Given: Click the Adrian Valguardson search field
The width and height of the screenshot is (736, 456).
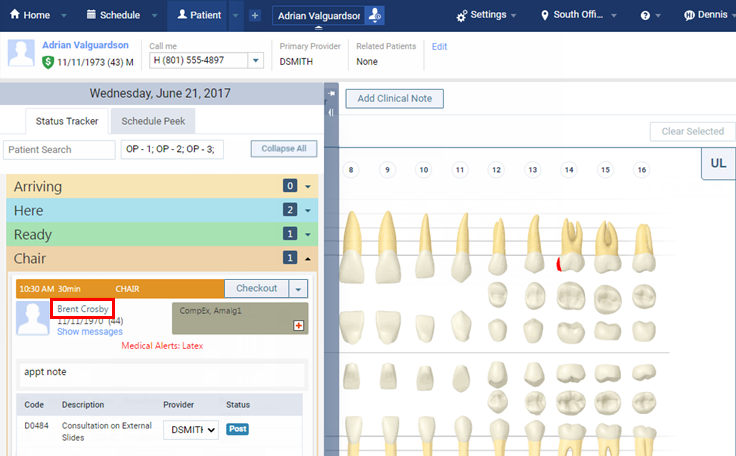Looking at the screenshot, I should coord(319,16).
